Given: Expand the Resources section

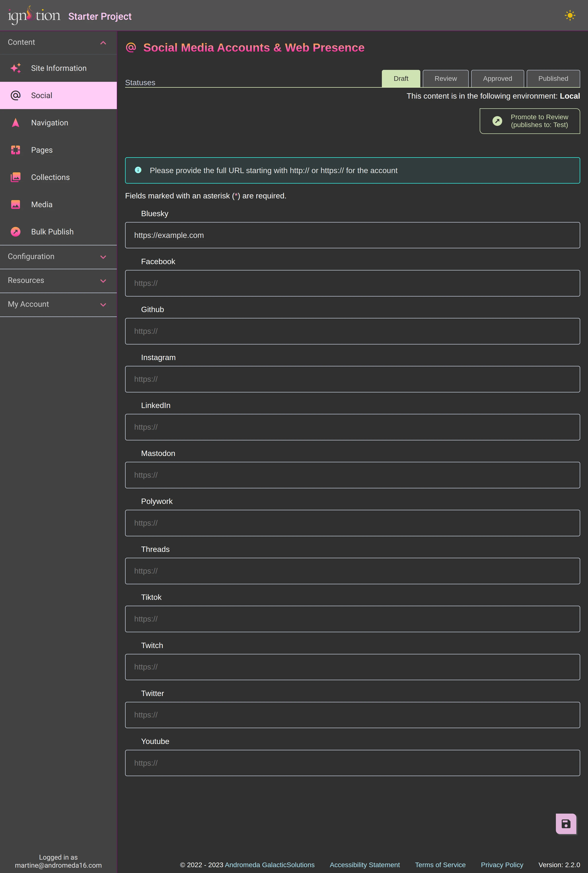Looking at the screenshot, I should click(x=58, y=280).
